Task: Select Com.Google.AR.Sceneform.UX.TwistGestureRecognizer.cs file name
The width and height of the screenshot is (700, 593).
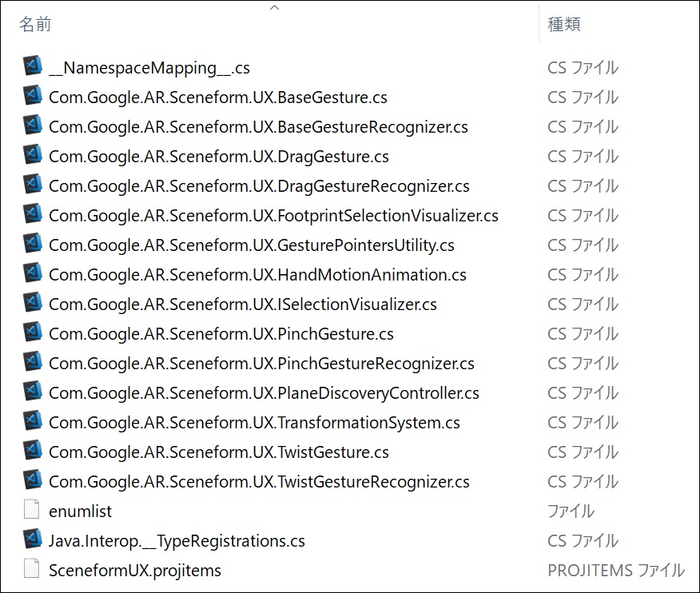Action: [259, 482]
